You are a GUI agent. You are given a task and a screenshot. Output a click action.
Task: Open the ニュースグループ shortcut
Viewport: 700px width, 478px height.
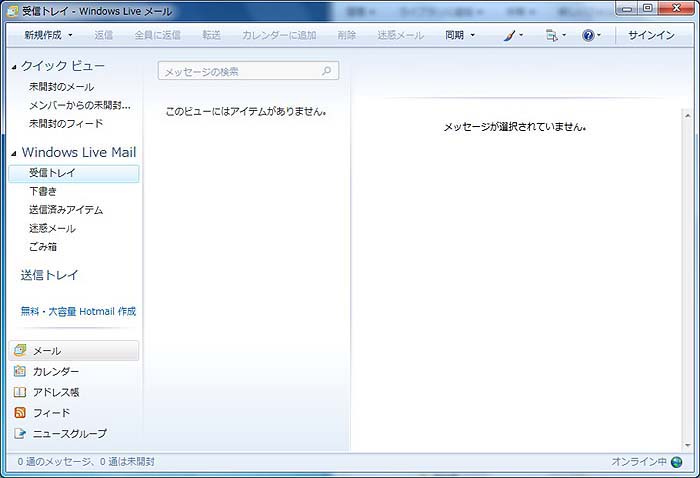(x=69, y=433)
